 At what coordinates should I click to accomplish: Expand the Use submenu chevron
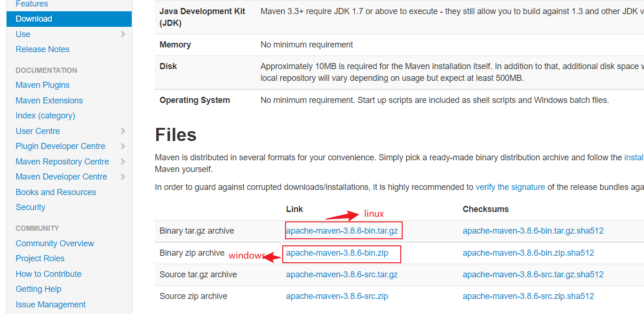[x=123, y=34]
